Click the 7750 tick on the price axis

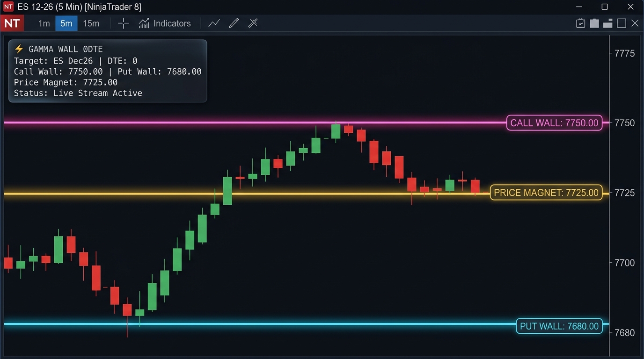tap(624, 123)
